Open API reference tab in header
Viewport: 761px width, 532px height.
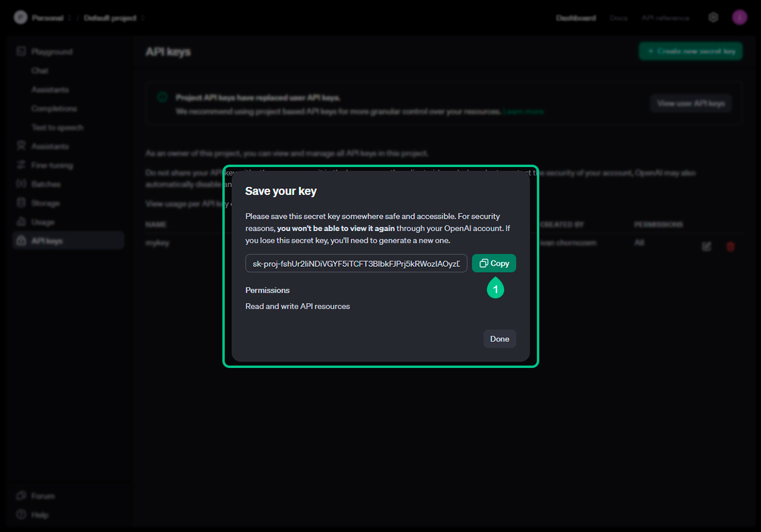pyautogui.click(x=665, y=18)
